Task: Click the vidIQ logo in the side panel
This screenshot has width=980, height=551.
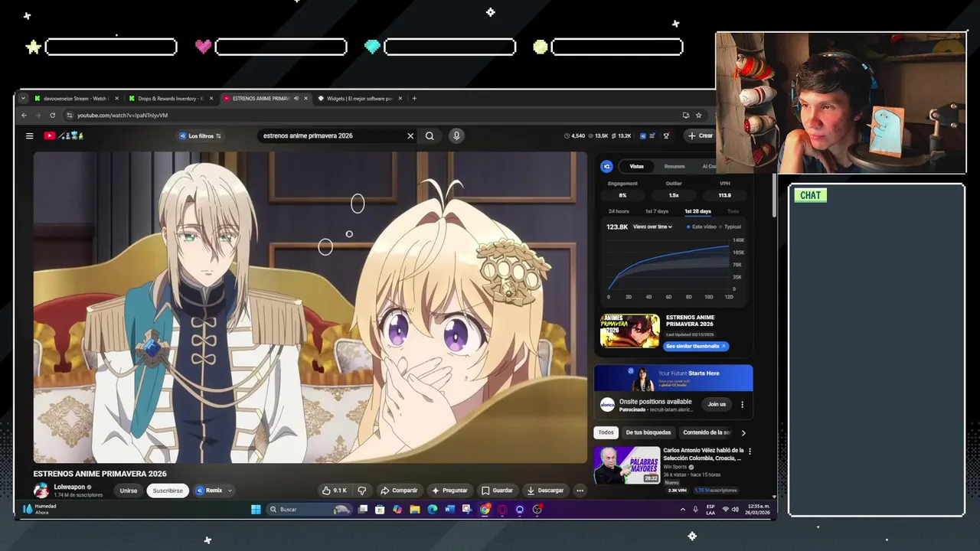Action: pyautogui.click(x=606, y=166)
